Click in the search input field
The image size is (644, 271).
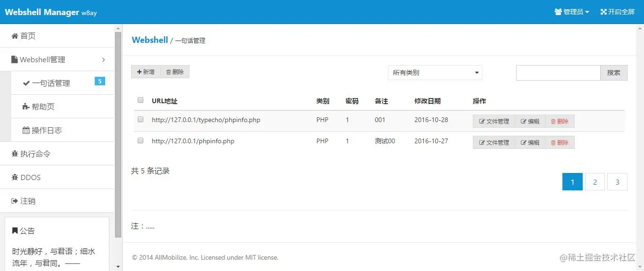tap(558, 73)
